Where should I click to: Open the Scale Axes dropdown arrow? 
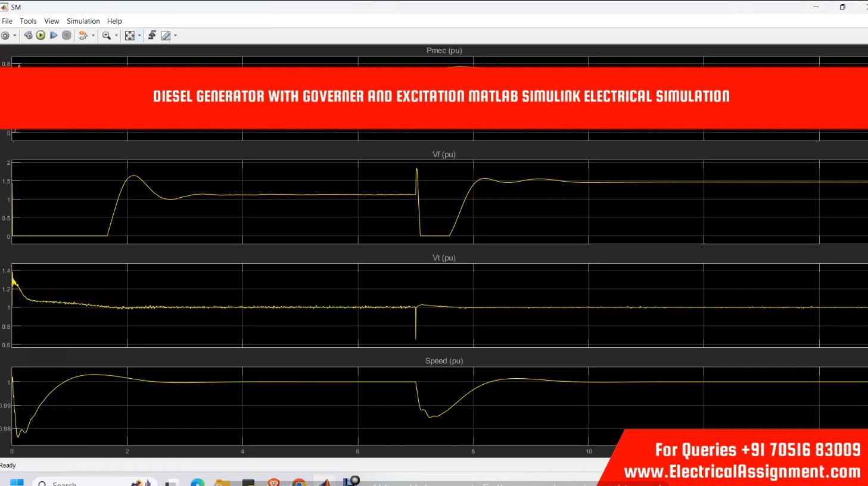tap(139, 36)
